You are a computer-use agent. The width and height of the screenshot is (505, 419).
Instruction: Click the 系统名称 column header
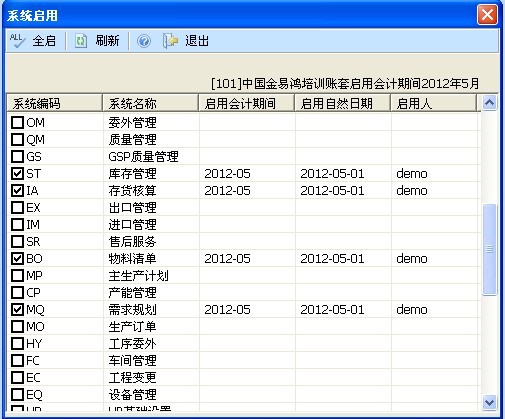(150, 103)
